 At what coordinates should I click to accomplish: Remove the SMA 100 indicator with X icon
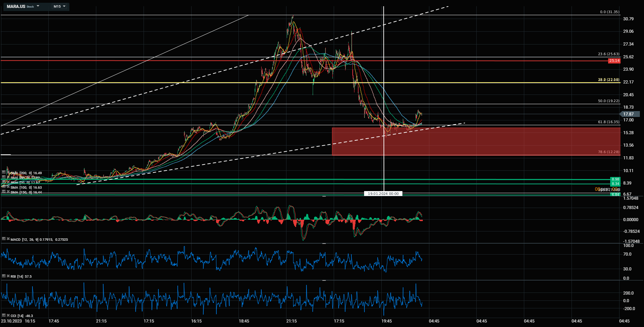click(x=8, y=187)
